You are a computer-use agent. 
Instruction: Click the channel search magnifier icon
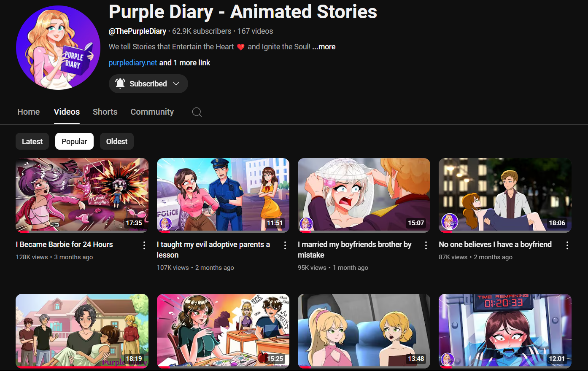pyautogui.click(x=197, y=112)
